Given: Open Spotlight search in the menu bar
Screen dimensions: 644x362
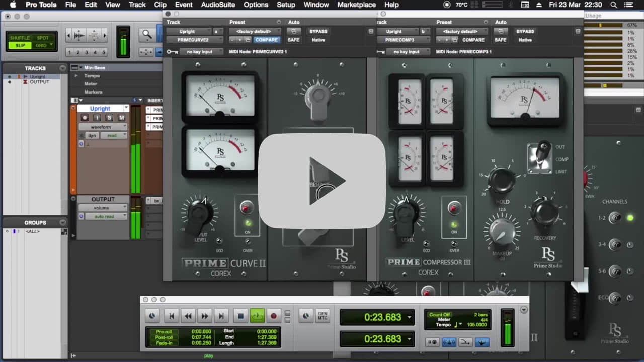Looking at the screenshot, I should pos(614,5).
